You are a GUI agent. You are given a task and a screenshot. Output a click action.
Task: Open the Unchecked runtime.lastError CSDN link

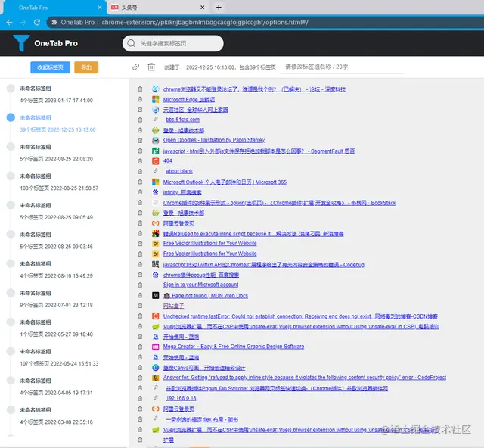coord(300,316)
